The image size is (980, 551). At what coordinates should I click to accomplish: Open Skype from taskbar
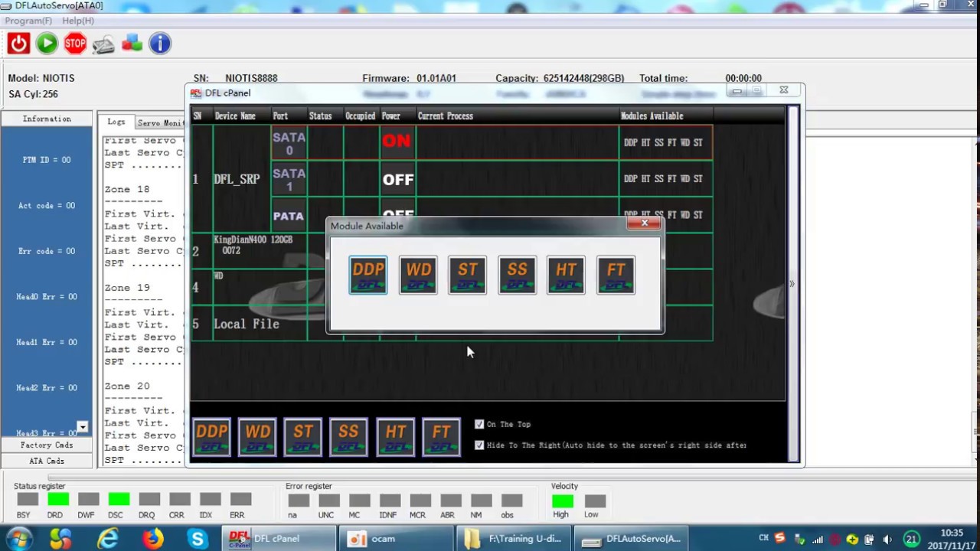198,539
